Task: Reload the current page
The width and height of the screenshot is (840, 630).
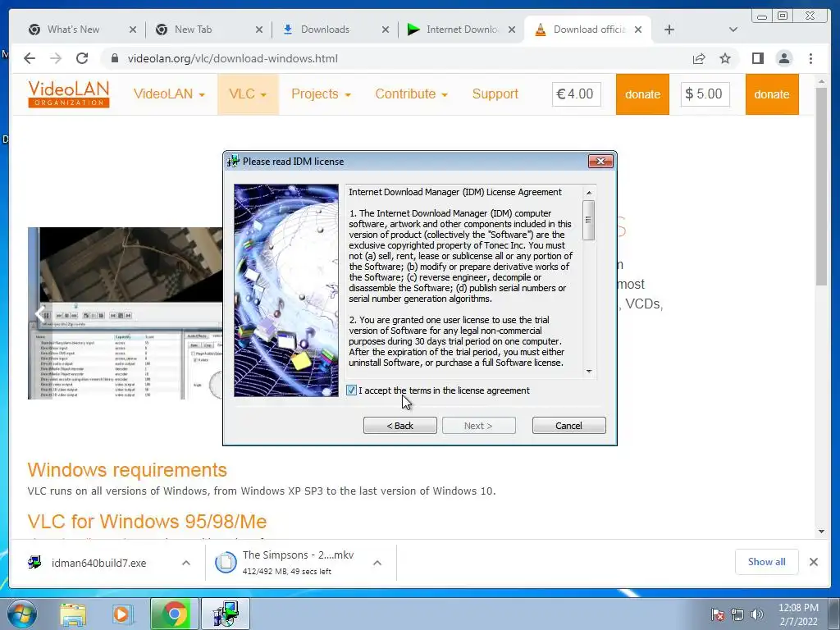Action: click(x=82, y=58)
